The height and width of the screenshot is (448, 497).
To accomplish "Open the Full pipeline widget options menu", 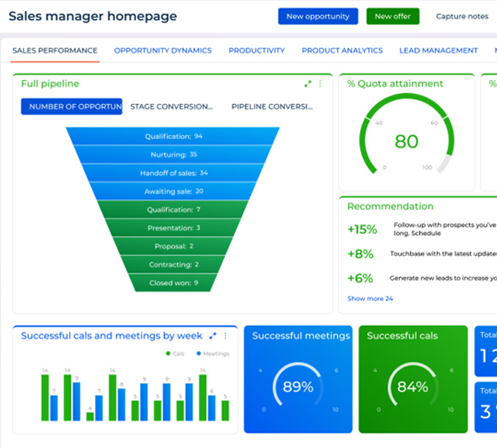I will [x=321, y=84].
